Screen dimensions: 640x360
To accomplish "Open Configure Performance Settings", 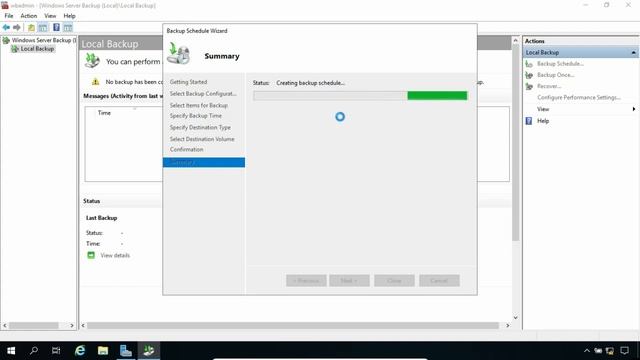I will tap(579, 97).
